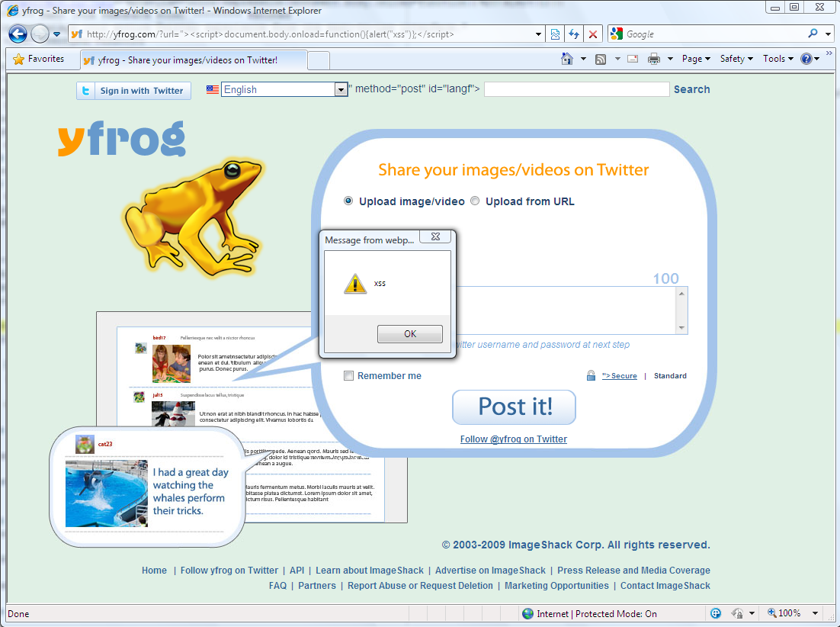Image resolution: width=840 pixels, height=627 pixels.
Task: Click the Home footer link
Action: (154, 571)
